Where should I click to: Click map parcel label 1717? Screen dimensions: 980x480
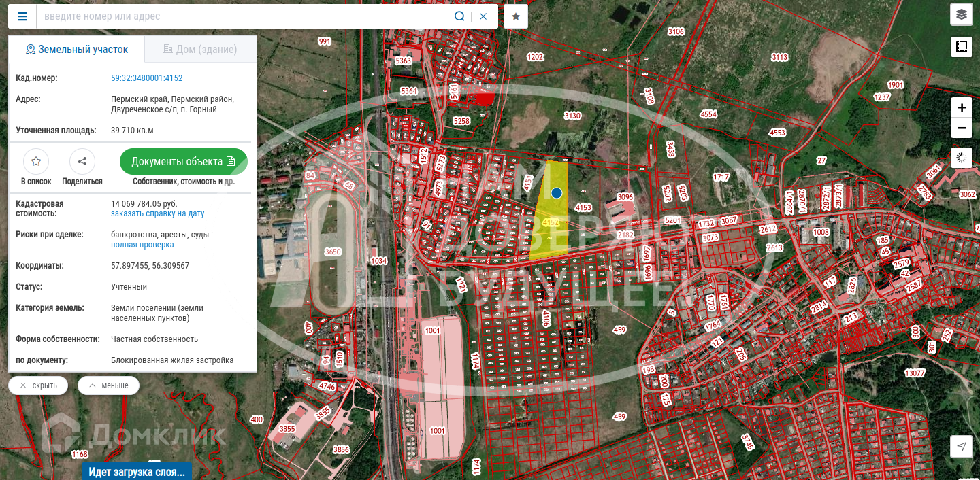tap(721, 177)
